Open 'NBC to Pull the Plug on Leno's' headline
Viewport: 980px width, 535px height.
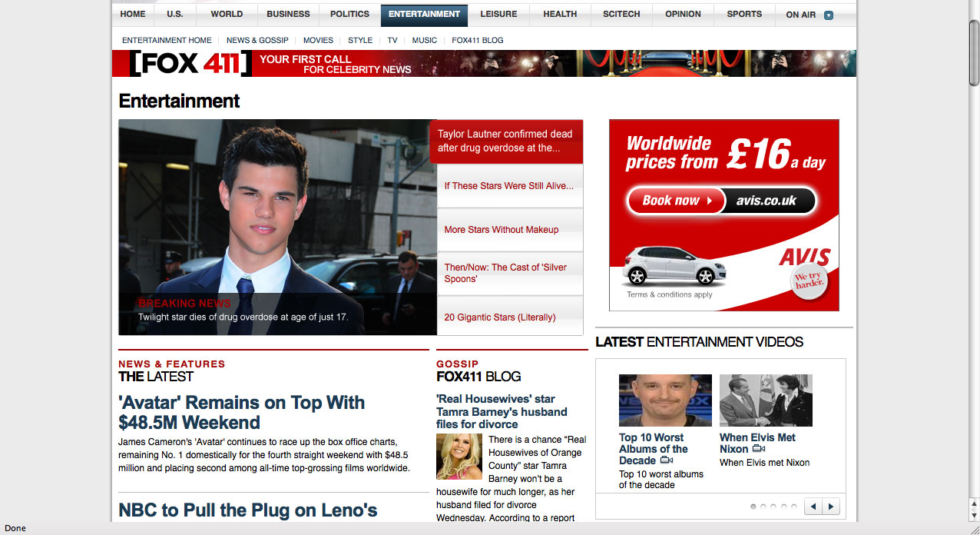tap(248, 510)
